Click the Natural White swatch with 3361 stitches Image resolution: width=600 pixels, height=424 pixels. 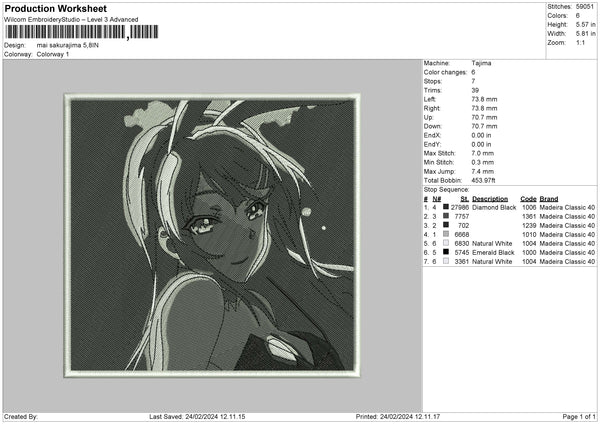[446, 261]
